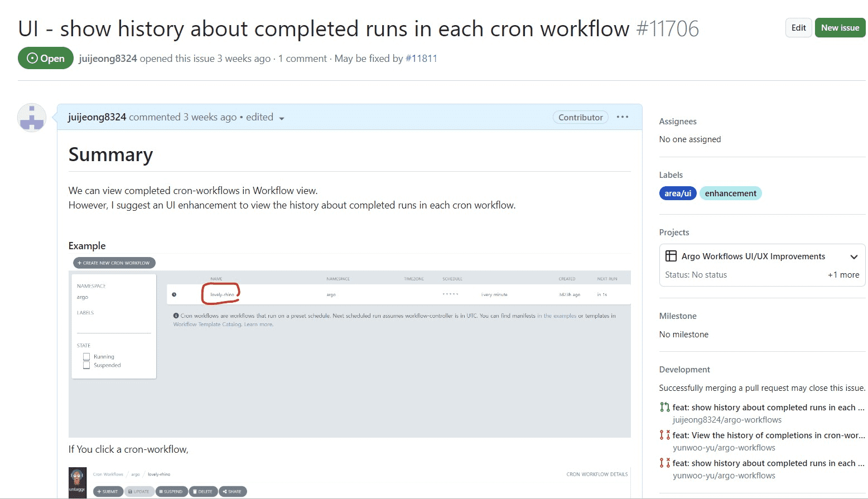Click the Development section heading
This screenshot has width=868, height=499.
coord(684,370)
